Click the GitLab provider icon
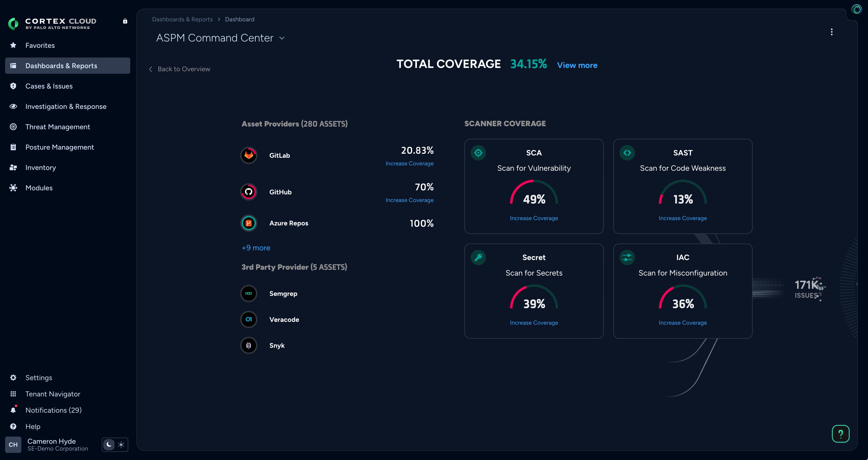 (249, 155)
